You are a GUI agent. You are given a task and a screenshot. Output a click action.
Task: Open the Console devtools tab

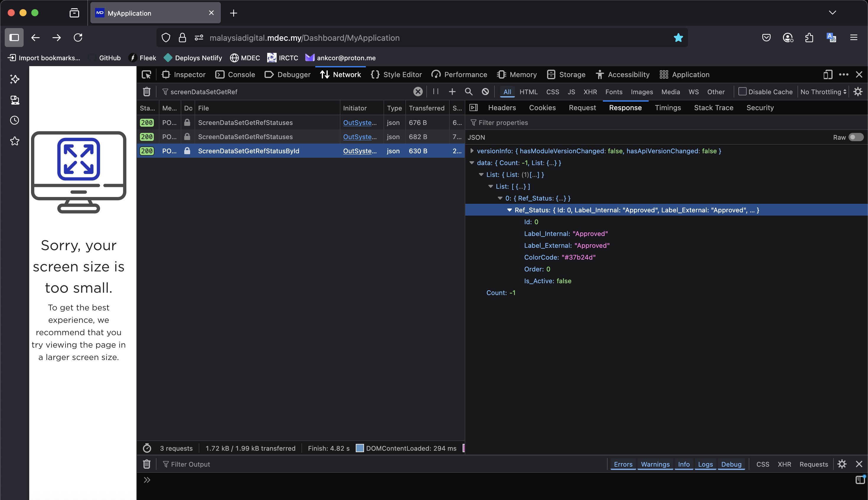(235, 74)
